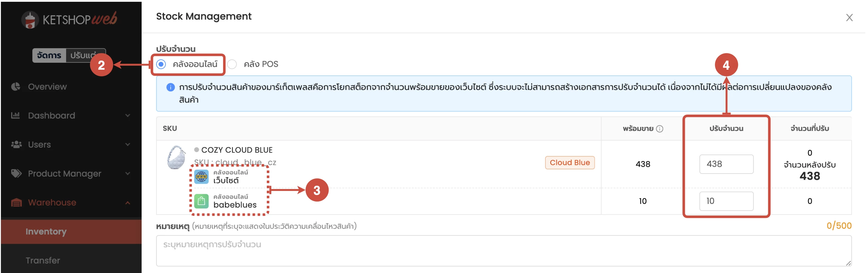Click the website quantity field showing 438
868x273 pixels.
pyautogui.click(x=726, y=164)
